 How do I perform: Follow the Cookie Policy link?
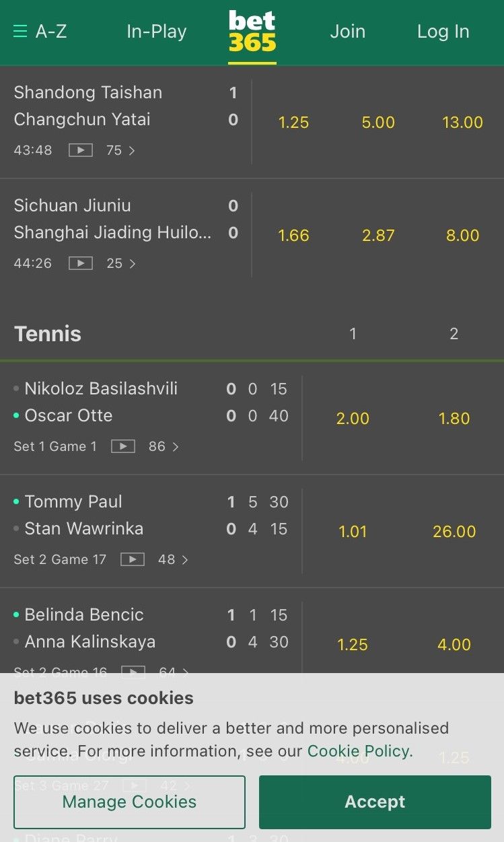coord(360,751)
